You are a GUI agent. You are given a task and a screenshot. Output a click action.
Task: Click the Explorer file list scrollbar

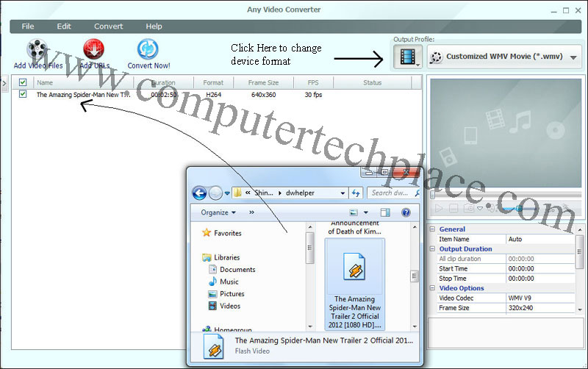click(x=415, y=276)
